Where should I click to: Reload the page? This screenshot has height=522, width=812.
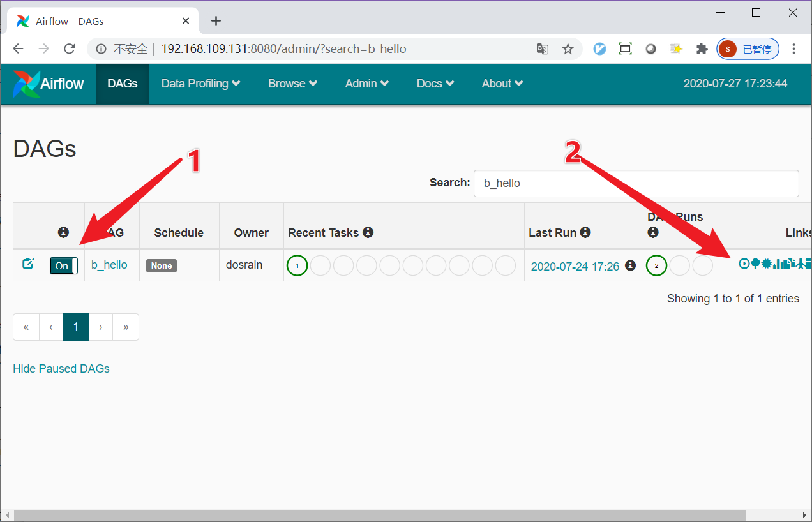70,49
